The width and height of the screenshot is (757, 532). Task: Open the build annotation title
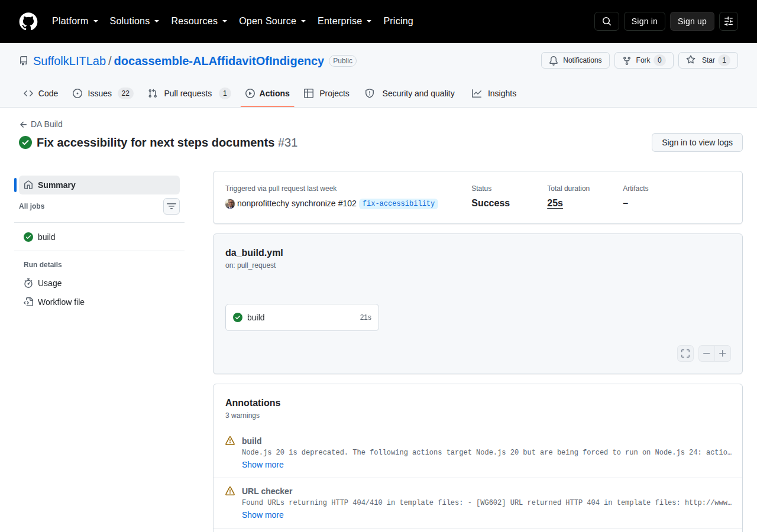pos(252,441)
